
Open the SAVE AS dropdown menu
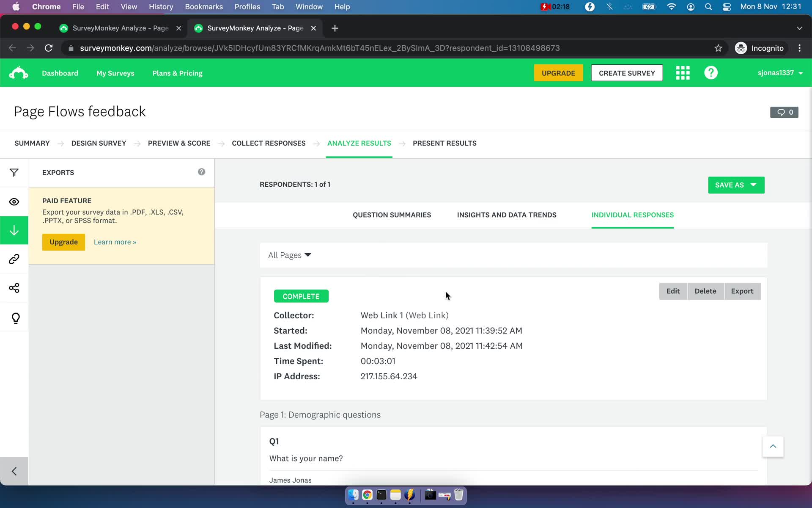pos(736,184)
